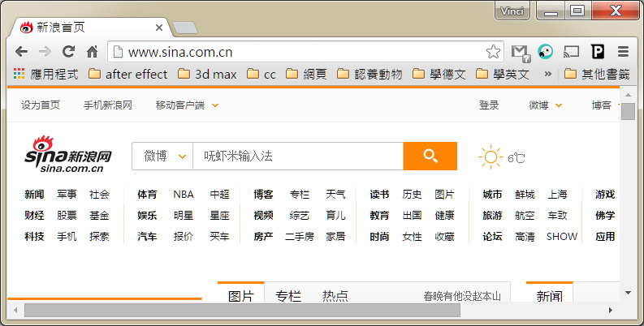
Task: Click the Sina logo
Action: click(x=68, y=154)
